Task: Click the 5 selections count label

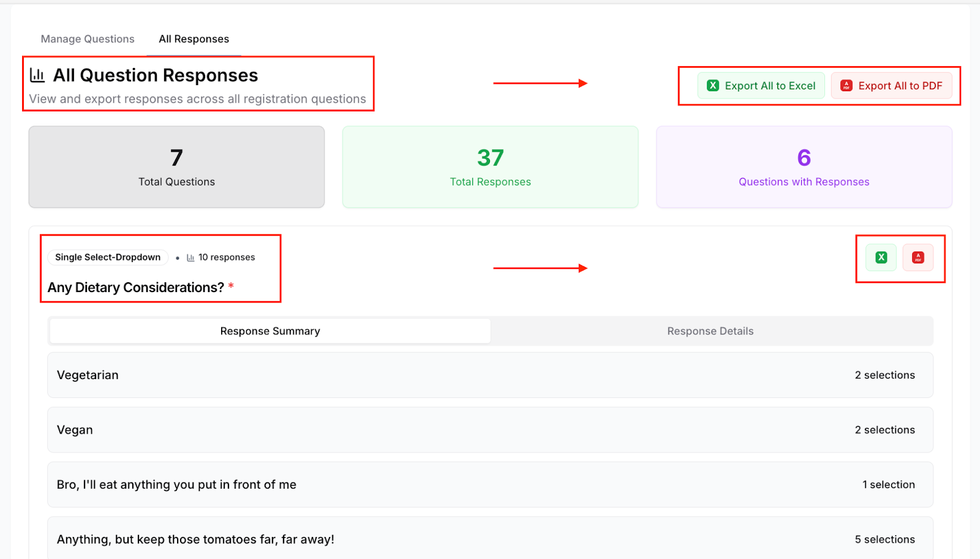Action: (884, 539)
